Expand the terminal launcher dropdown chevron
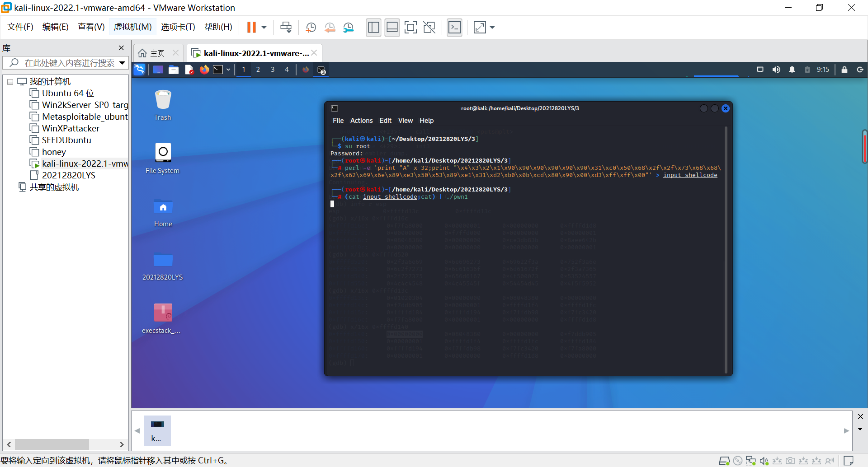 [228, 70]
